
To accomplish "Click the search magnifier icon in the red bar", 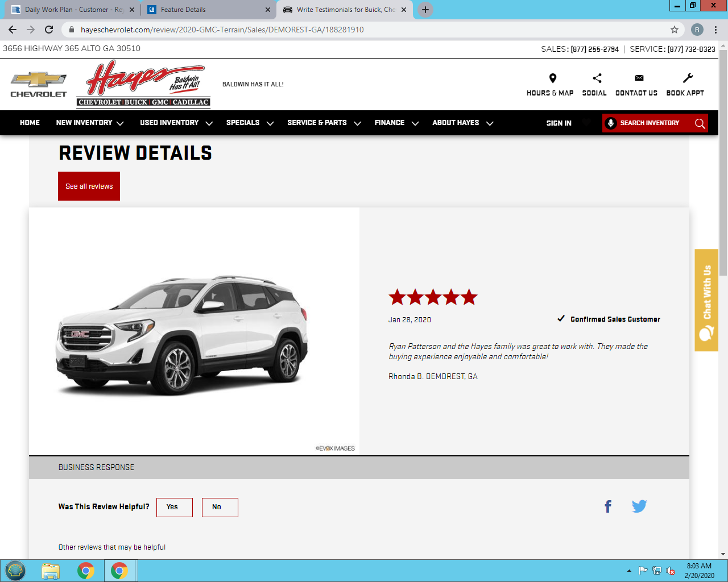I will [700, 123].
